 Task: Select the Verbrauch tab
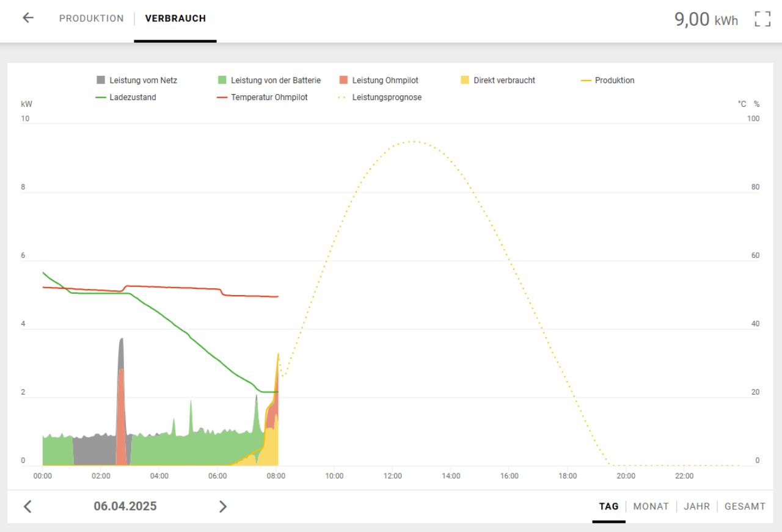pos(175,18)
